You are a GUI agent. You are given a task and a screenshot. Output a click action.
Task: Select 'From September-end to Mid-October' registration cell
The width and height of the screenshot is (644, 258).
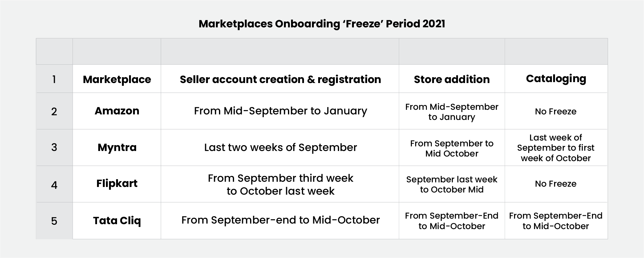pos(280,220)
